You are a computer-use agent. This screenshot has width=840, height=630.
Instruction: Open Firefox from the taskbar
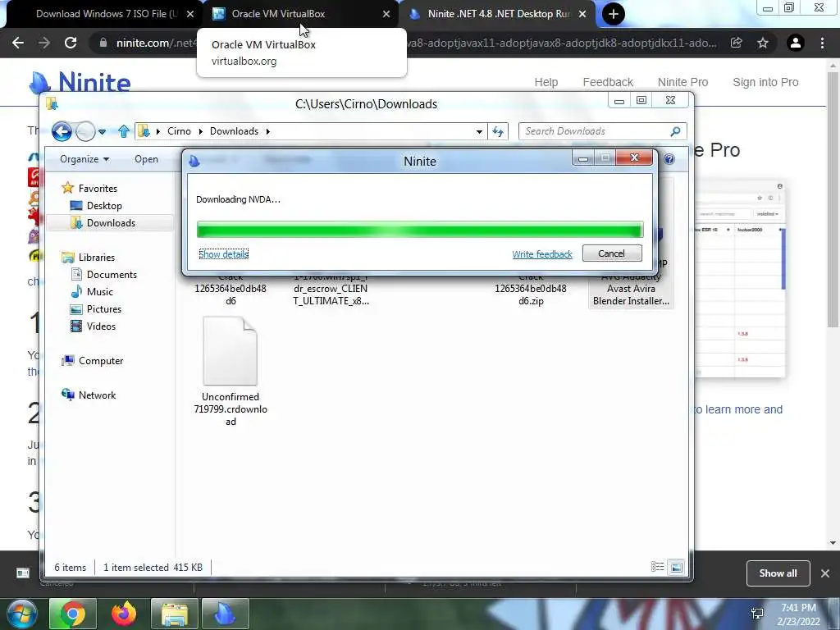tap(124, 614)
